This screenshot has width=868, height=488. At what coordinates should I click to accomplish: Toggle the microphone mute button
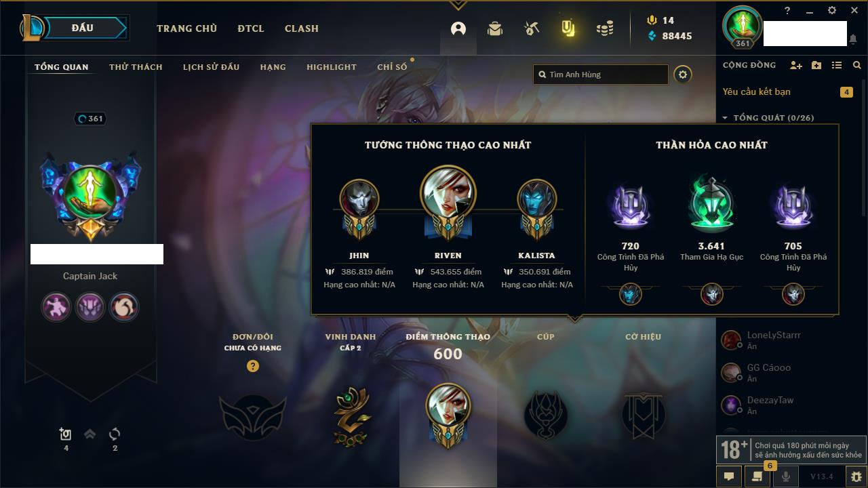pos(786,476)
